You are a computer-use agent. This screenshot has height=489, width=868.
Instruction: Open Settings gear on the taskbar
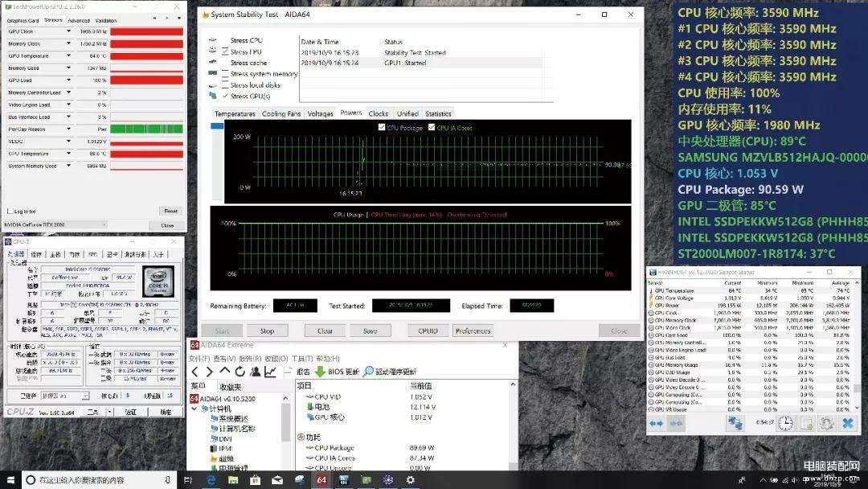click(x=410, y=479)
